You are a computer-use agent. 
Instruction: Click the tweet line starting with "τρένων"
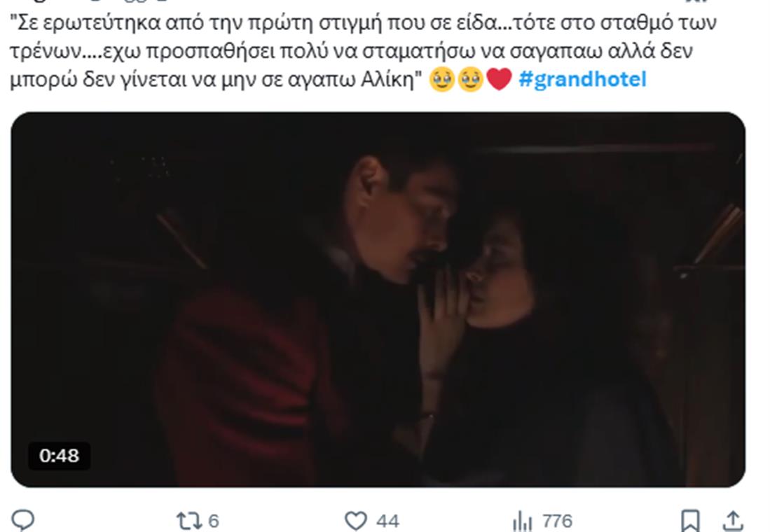click(x=351, y=51)
